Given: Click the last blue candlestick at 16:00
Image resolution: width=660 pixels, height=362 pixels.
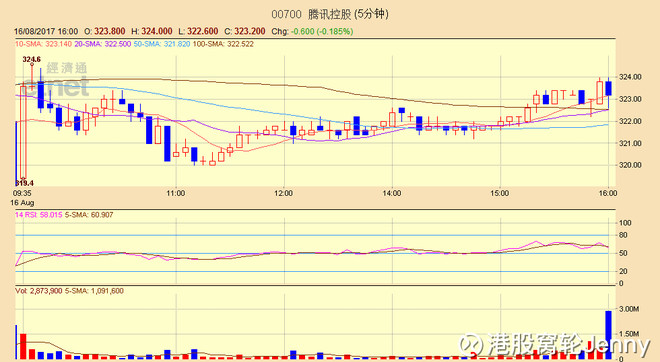Looking at the screenshot, I should (609, 88).
